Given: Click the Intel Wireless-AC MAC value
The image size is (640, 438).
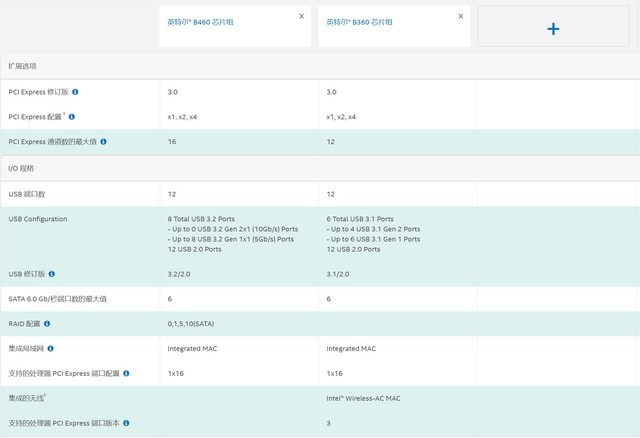Looking at the screenshot, I should pos(365,398).
